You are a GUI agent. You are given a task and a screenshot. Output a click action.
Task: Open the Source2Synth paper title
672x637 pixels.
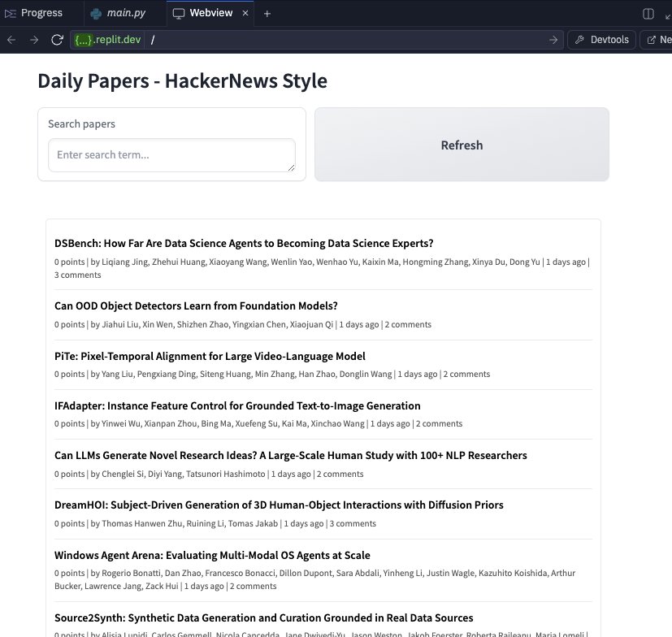[x=263, y=617]
